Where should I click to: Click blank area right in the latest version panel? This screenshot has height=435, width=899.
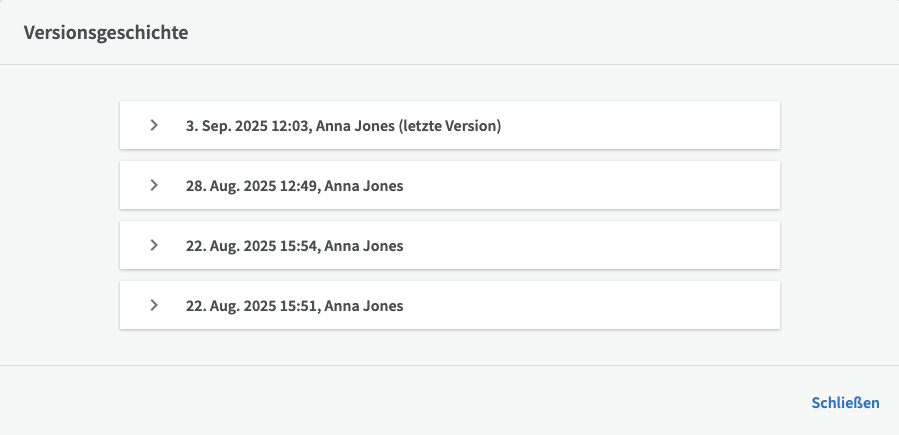pyautogui.click(x=650, y=126)
